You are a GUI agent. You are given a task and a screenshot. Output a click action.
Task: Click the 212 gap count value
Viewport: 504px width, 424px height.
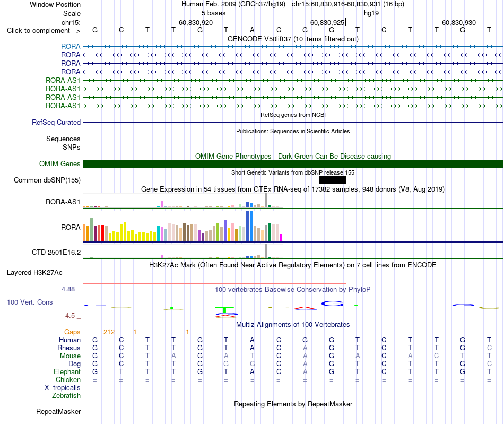[x=109, y=332]
